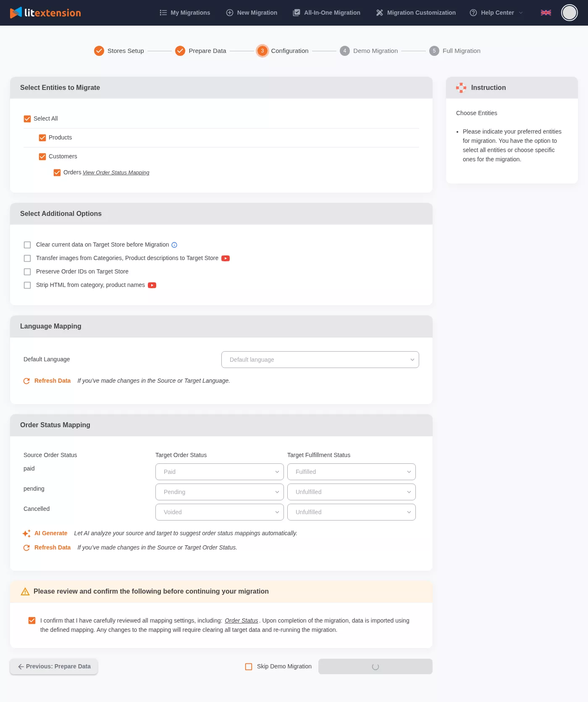The width and height of the screenshot is (588, 702).
Task: Enable Preserve Order IDs on Target Store
Action: 27,272
